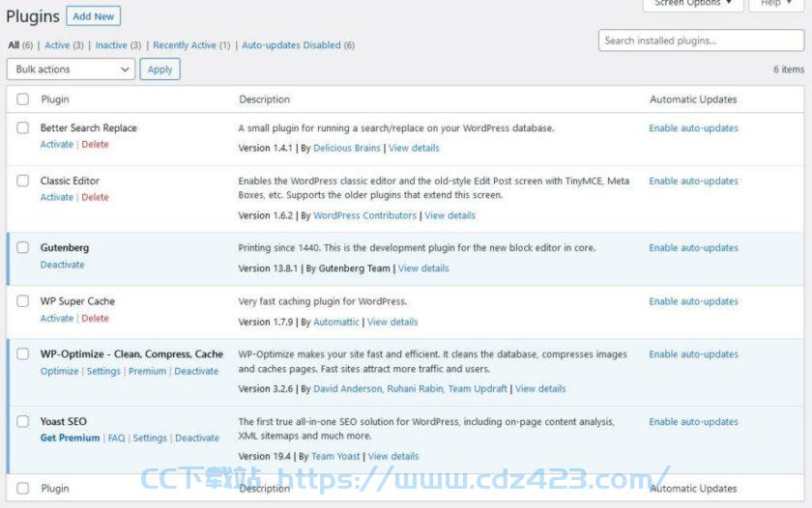Deactivate the Gutenberg plugin

(62, 265)
